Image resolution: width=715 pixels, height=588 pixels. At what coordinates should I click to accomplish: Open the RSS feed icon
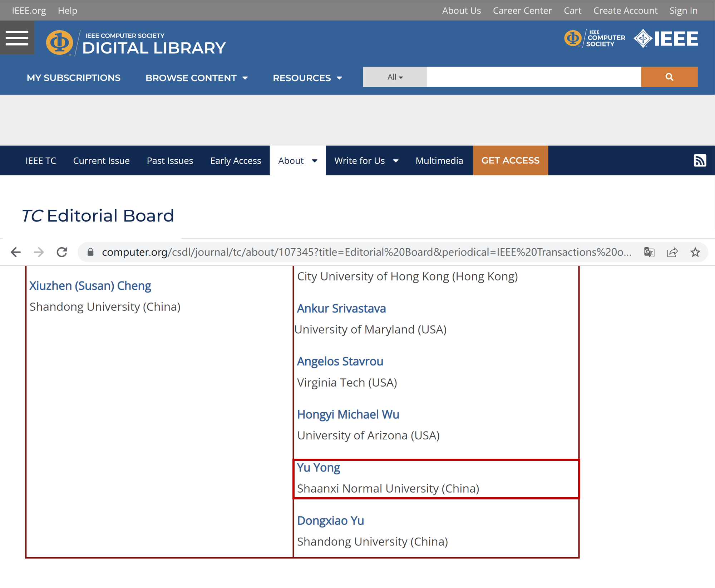tap(699, 160)
